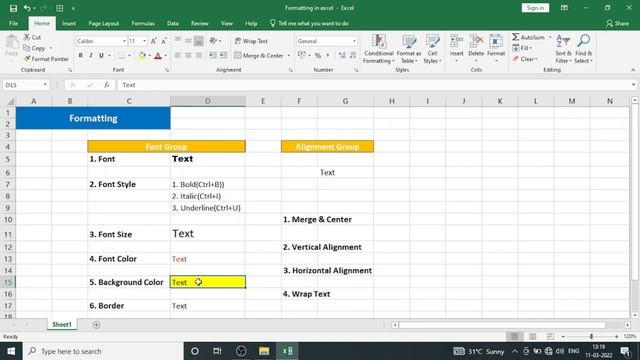Apply Accounting Number Format
640x360 pixels.
(302, 56)
